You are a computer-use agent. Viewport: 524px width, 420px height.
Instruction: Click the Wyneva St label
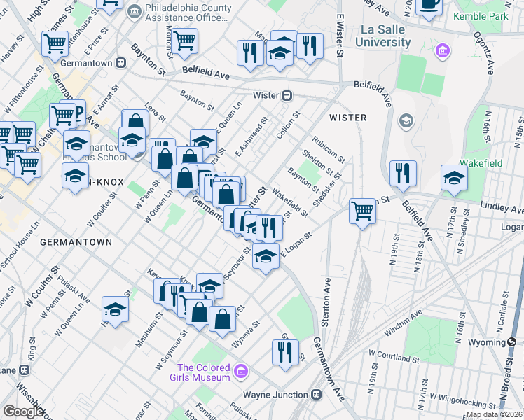pos(246,334)
